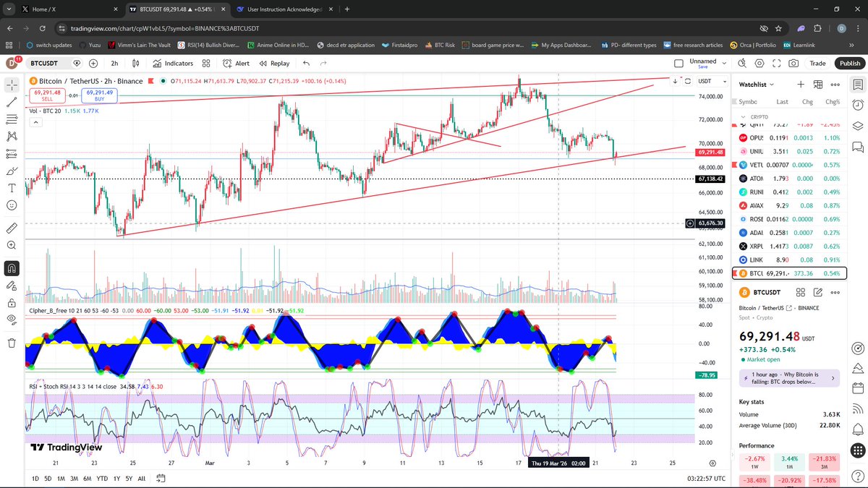Select LINK row in watchlist
Viewport: 868px width, 488px height.
(788, 260)
